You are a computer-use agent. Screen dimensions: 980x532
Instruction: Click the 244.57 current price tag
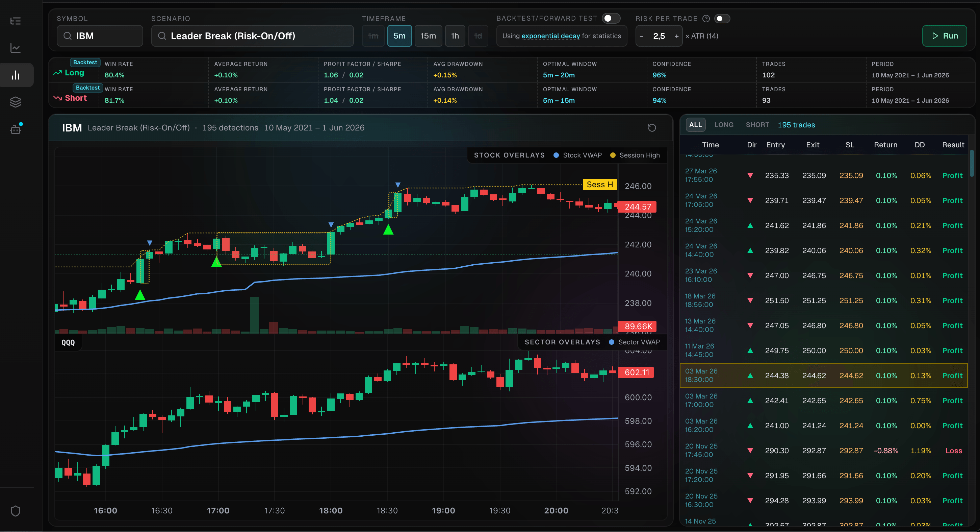[x=637, y=207]
